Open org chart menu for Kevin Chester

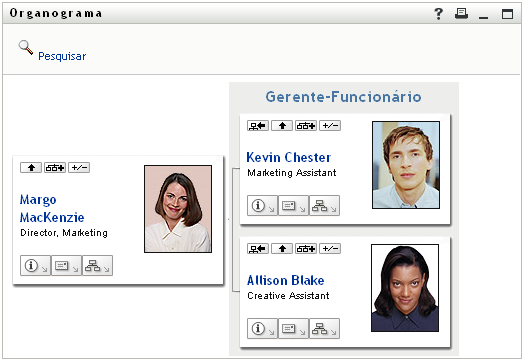[324, 206]
